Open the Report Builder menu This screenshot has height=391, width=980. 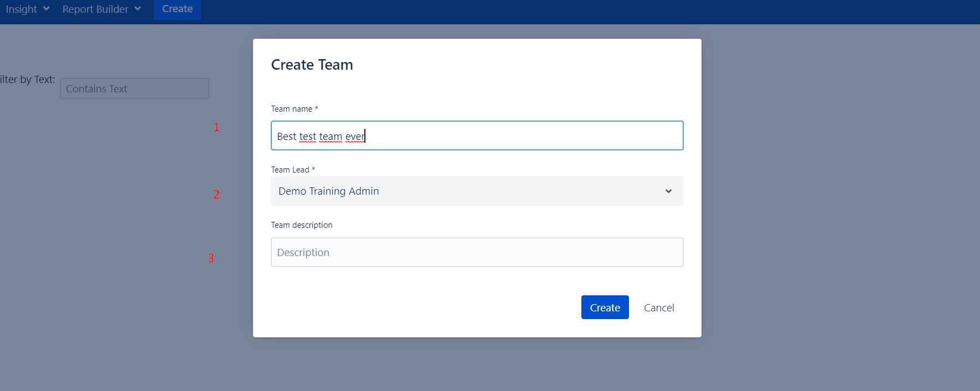[x=95, y=9]
